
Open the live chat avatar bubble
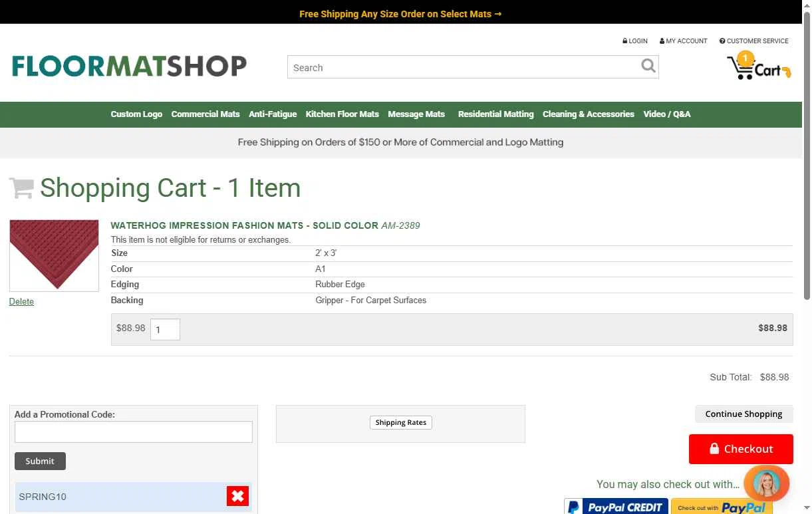click(766, 483)
